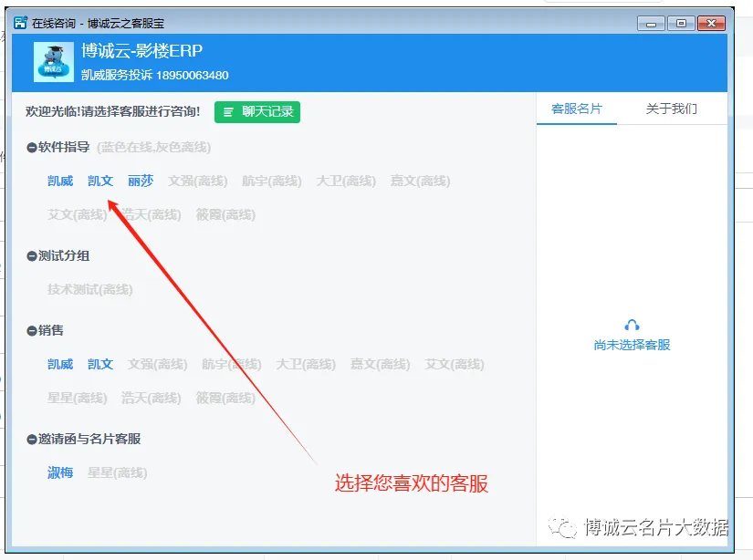Screen dimensions: 753x560
Task: Close the 在线咨询 window
Action: pyautogui.click(x=712, y=23)
